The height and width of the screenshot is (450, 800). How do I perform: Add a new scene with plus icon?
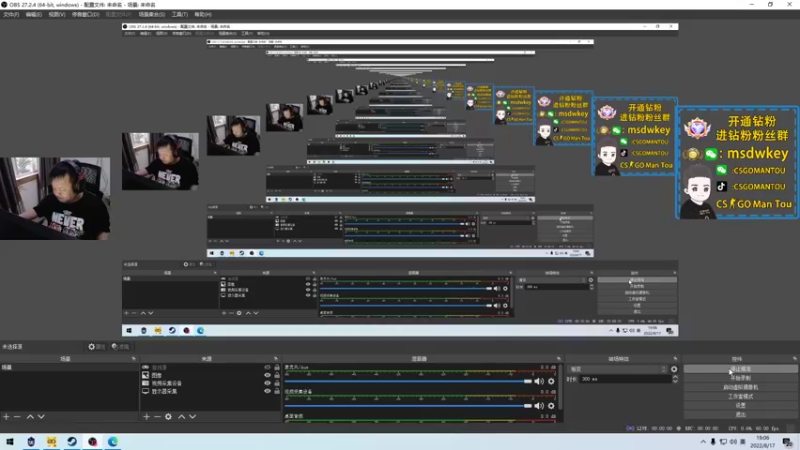pyautogui.click(x=6, y=417)
